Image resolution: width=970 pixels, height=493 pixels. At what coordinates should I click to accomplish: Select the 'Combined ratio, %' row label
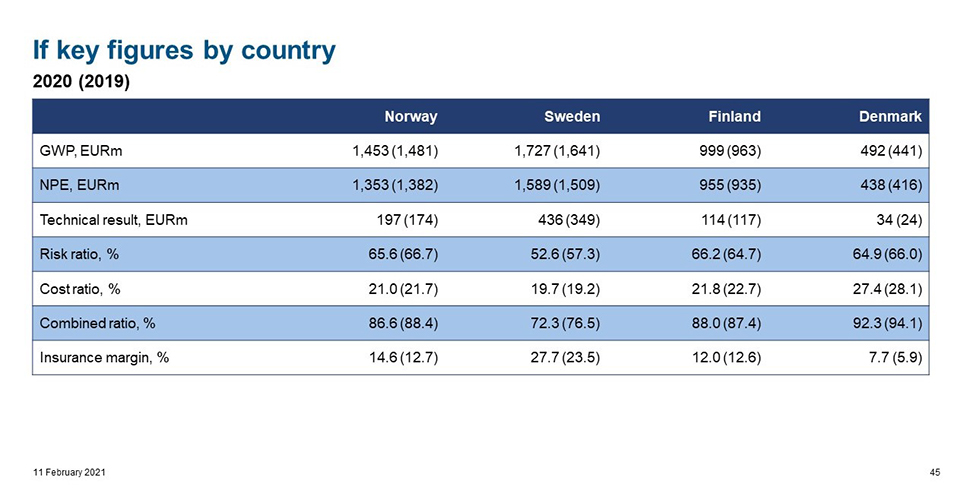(x=98, y=323)
